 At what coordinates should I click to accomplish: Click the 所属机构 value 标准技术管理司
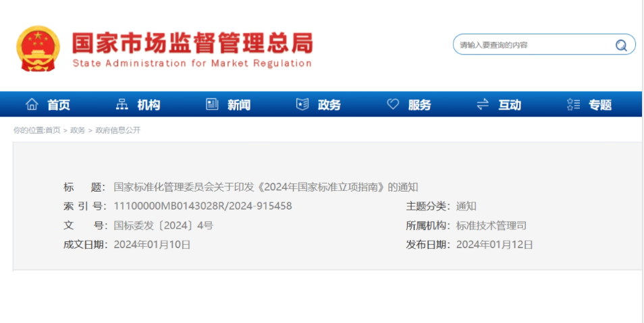[491, 225]
